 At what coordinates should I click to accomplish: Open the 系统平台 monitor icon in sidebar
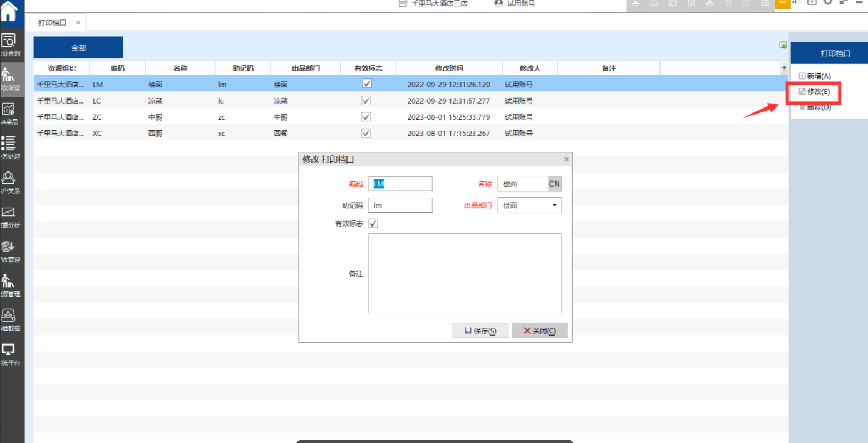click(9, 350)
